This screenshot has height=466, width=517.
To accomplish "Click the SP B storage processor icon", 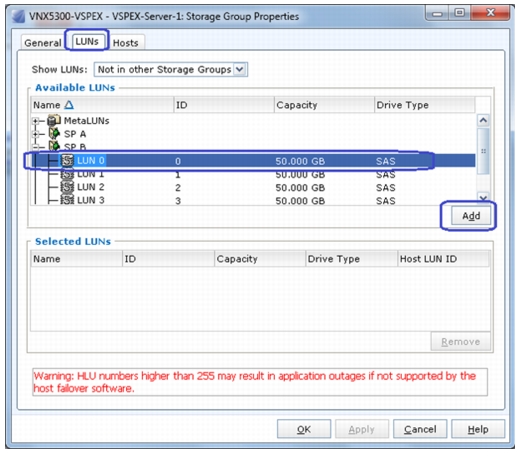I will (54, 146).
